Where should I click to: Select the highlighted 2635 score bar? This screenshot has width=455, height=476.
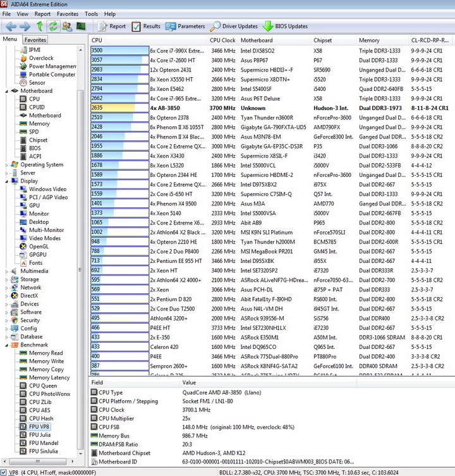(x=119, y=107)
